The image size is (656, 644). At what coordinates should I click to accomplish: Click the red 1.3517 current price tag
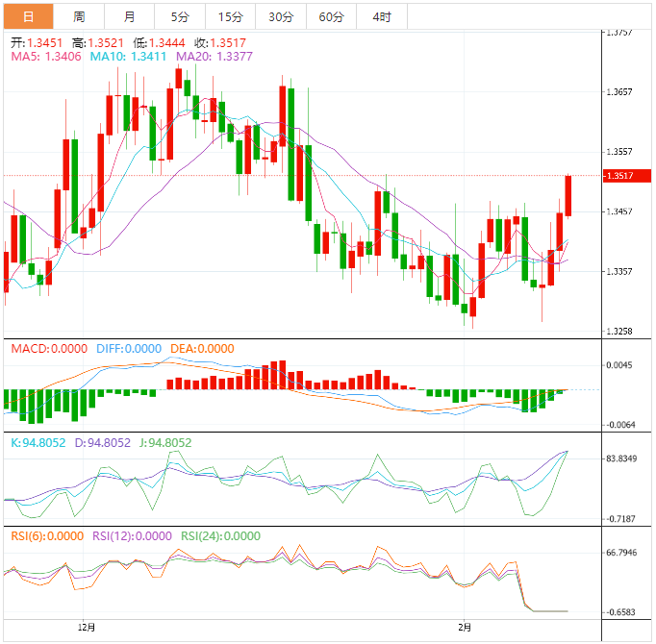click(x=627, y=176)
